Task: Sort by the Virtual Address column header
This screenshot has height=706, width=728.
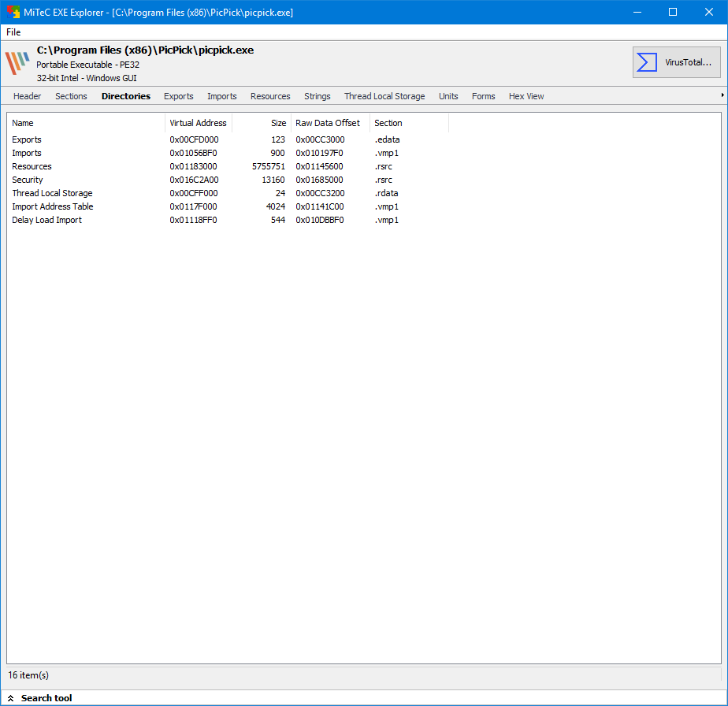Action: pyautogui.click(x=199, y=123)
